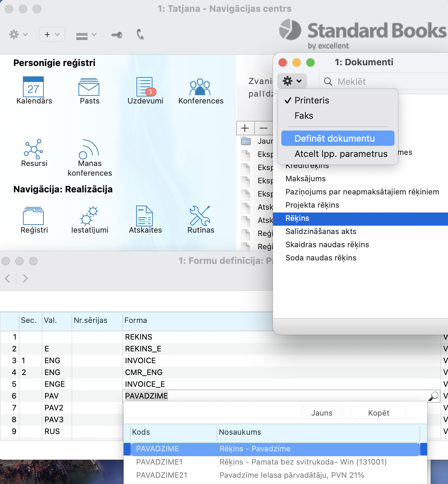The width and height of the screenshot is (448, 484).
Task: Open Iestatījumi settings gears icon
Action: [89, 216]
